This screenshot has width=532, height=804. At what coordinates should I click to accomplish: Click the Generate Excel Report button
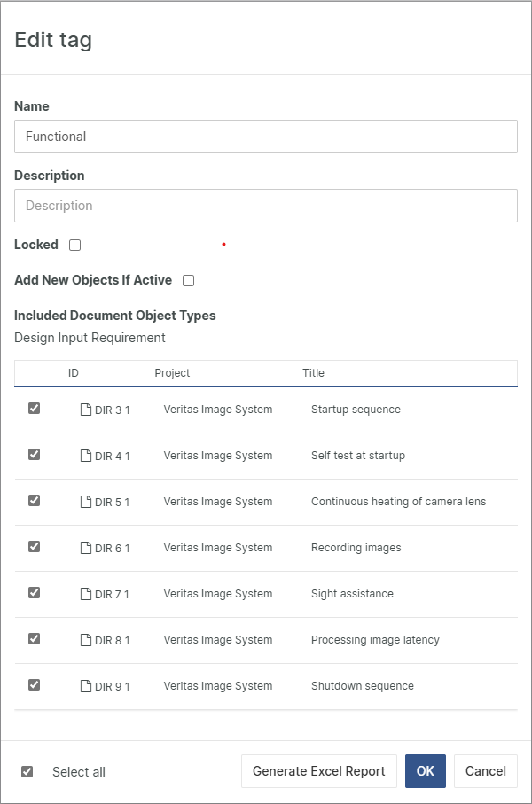pos(319,771)
